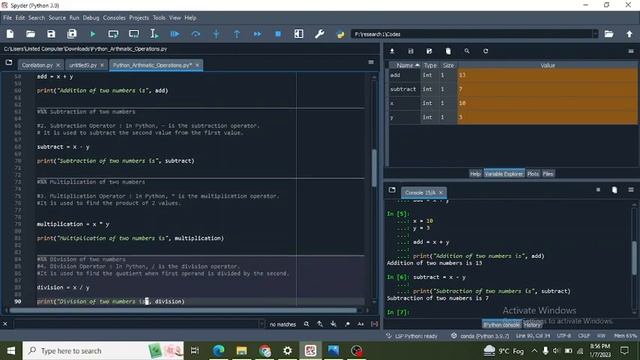This screenshot has width=640, height=360.
Task: Select editor vertical scrollbar handle
Action: [374, 168]
